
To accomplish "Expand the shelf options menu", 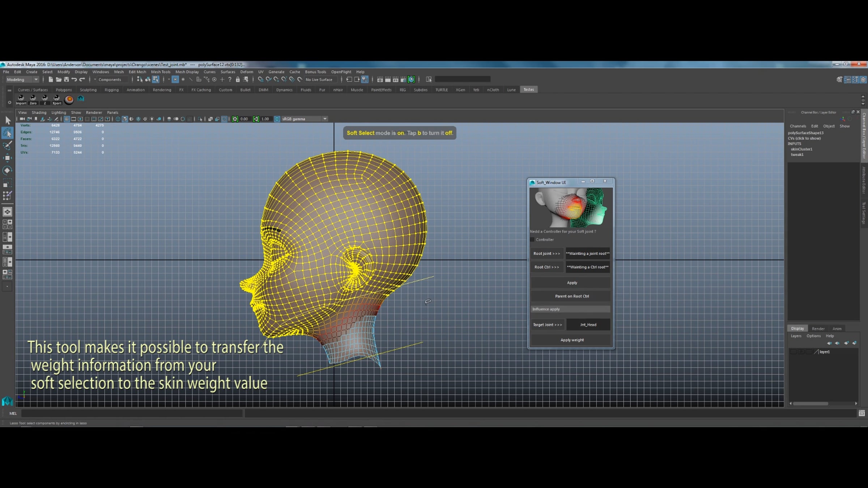I will 9,103.
